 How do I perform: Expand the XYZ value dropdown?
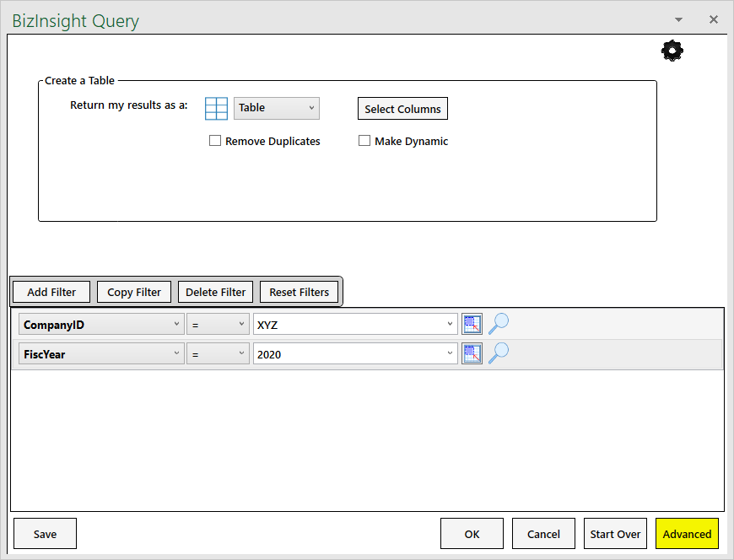pyautogui.click(x=355, y=324)
